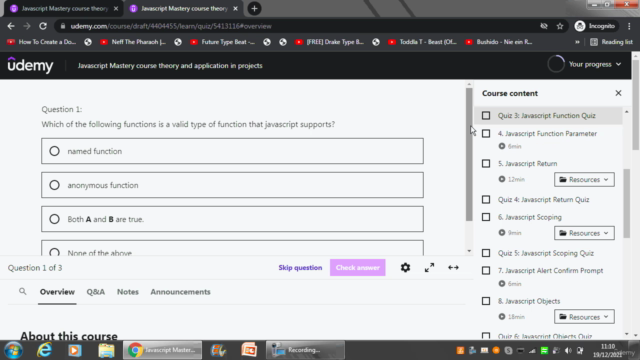Launch Internet Explorer from the taskbar
640x360 pixels.
[x=44, y=350]
